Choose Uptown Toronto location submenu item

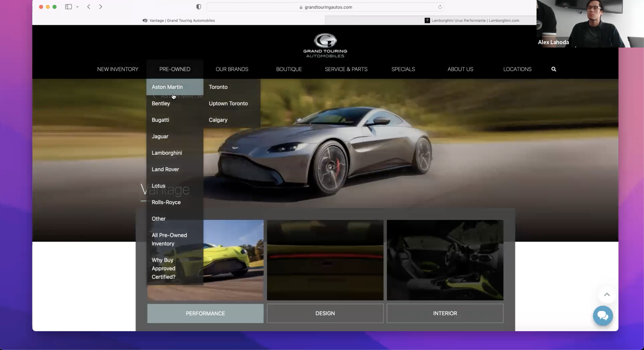click(x=228, y=103)
